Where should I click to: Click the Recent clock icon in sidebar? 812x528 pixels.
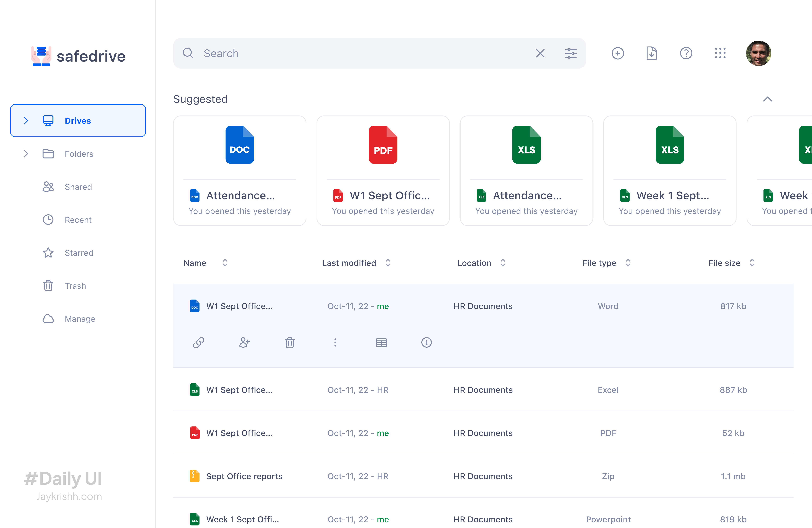[x=48, y=220]
